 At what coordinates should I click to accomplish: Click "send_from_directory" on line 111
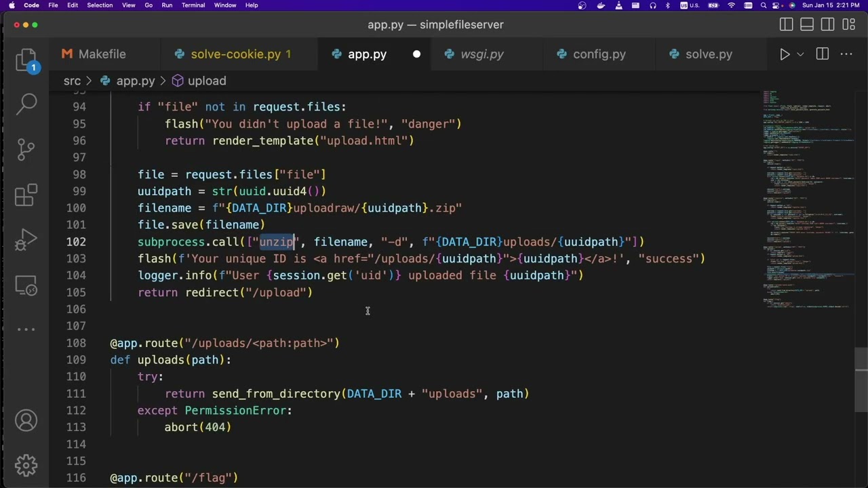(276, 394)
